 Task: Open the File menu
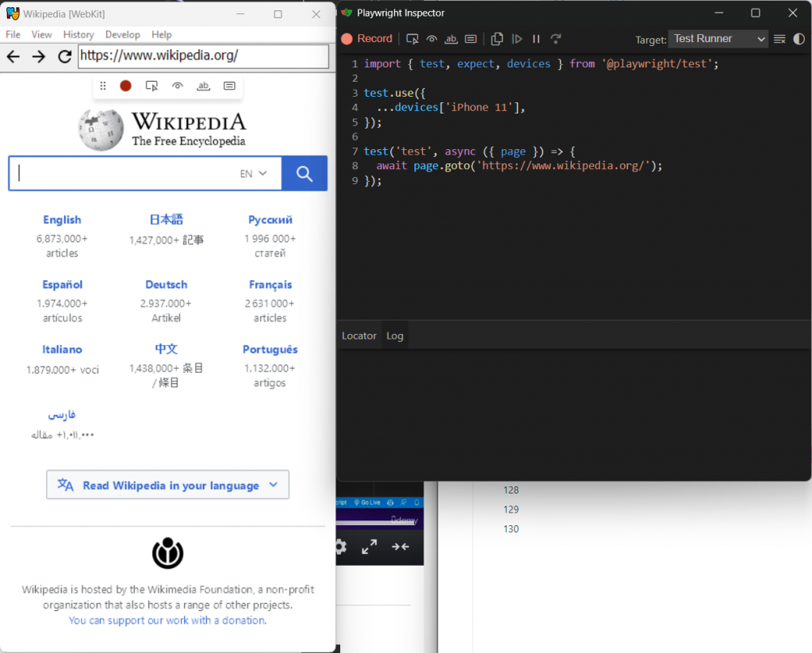13,35
